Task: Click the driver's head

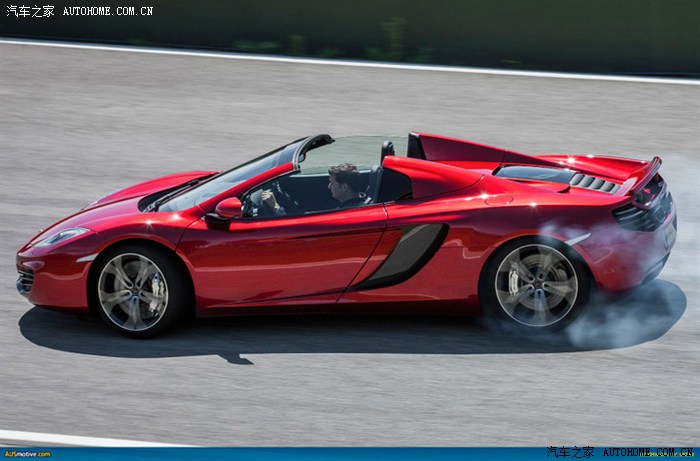Action: point(343,182)
